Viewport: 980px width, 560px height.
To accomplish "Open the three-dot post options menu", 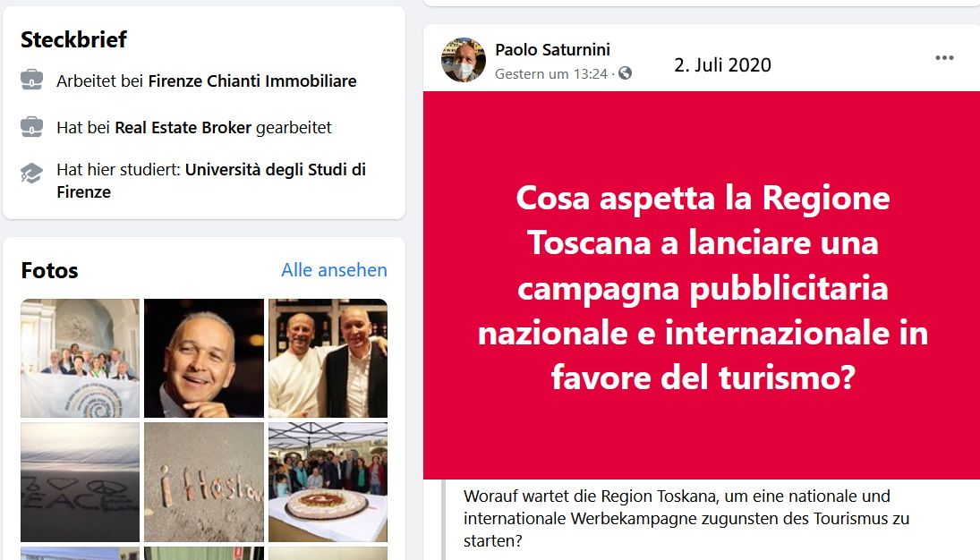I will tap(943, 57).
